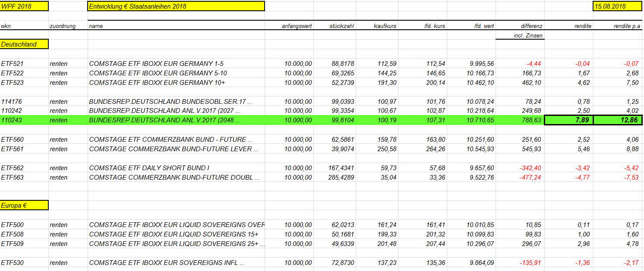
Task: Click name 'BUNDESREP.DEUTSCHLAND BUNDESOBL.SER.17'
Action: tap(170, 102)
